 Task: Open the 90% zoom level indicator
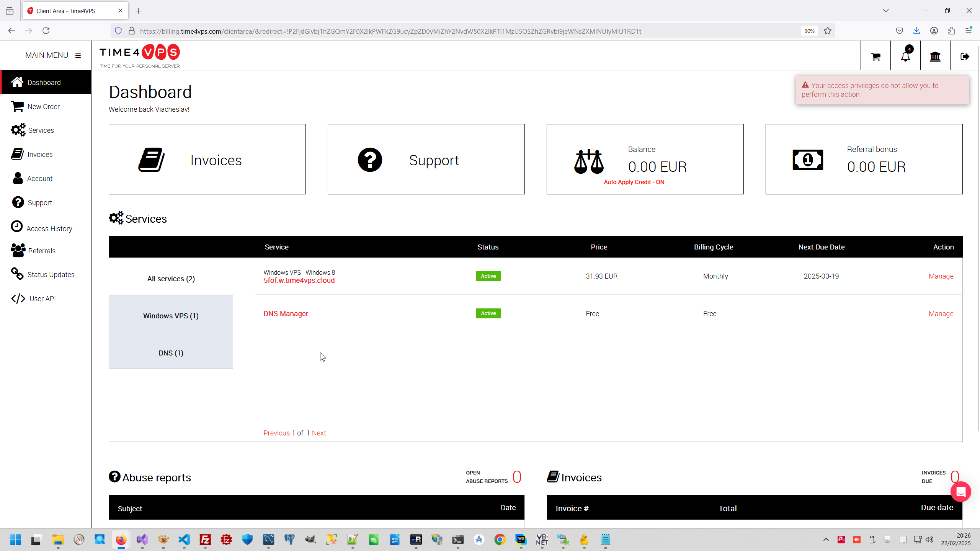coord(809,31)
